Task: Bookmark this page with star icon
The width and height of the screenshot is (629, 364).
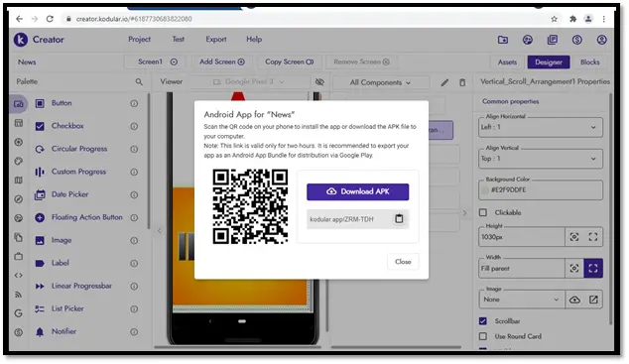Action: (554, 19)
